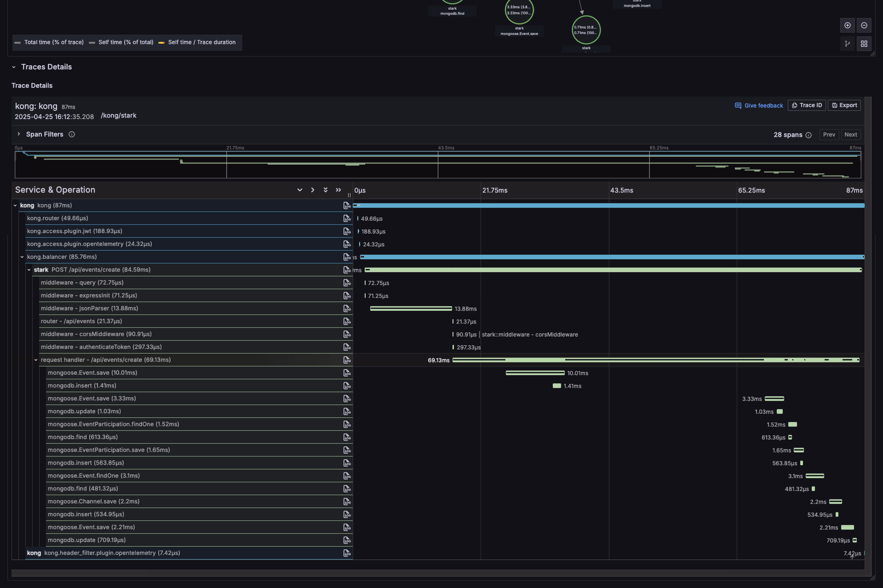
Task: Copy the Trace ID
Action: pyautogui.click(x=806, y=105)
